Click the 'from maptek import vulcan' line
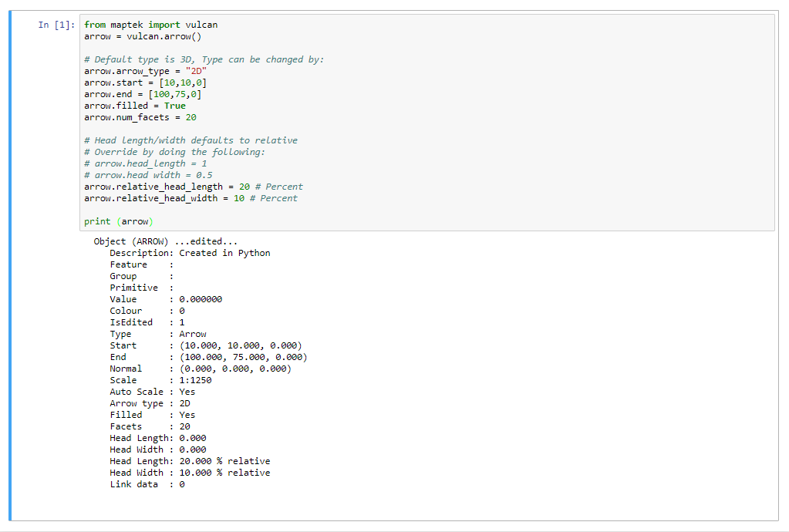 click(151, 25)
